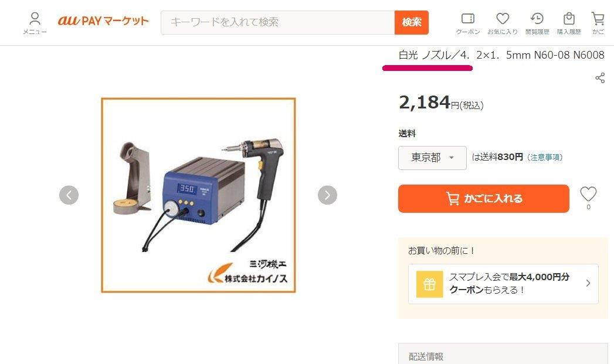The height and width of the screenshot is (364, 614).
Task: Open the スマプレ入会 4,000円 coupon banner
Action: point(503,284)
